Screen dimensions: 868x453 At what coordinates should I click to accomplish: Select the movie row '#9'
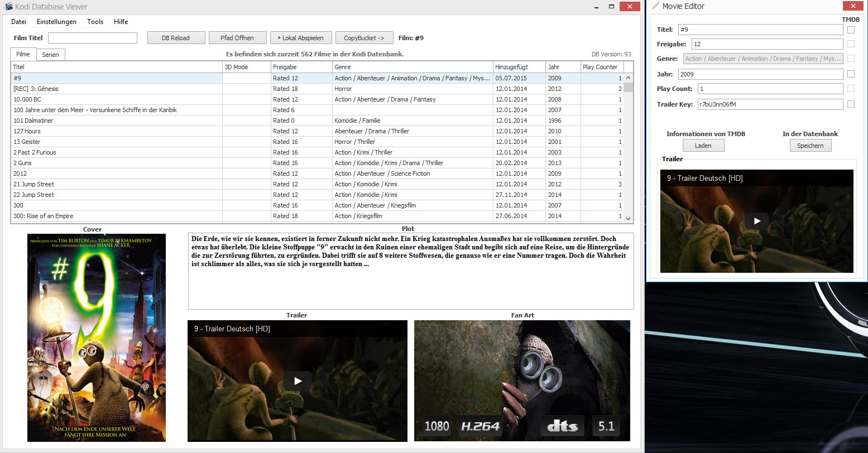[317, 78]
